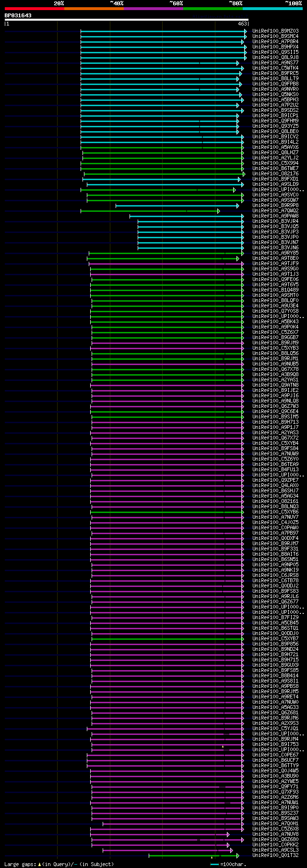Viewport: 307px width, 868px height.
Task: Click the UniRef100_A9TJF9 entry
Action: (x=275, y=263)
